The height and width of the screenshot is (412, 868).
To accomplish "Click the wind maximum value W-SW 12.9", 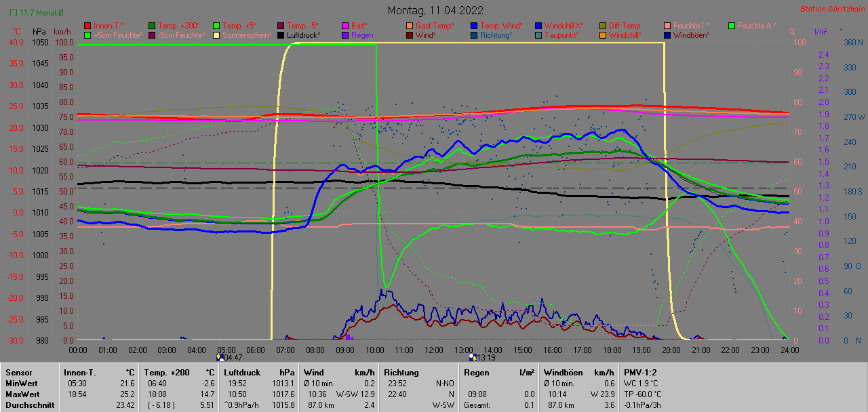I will tap(355, 394).
